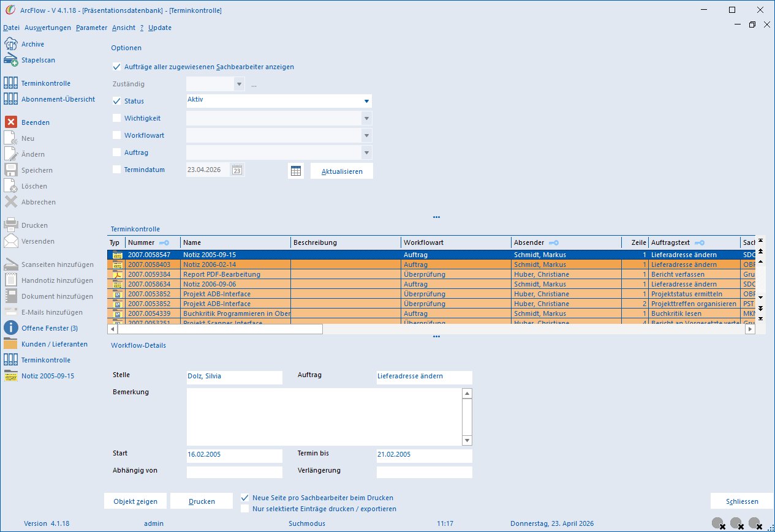This screenshot has height=532, width=775.
Task: Open the calendar picker beside Termindatum
Action: click(x=237, y=170)
